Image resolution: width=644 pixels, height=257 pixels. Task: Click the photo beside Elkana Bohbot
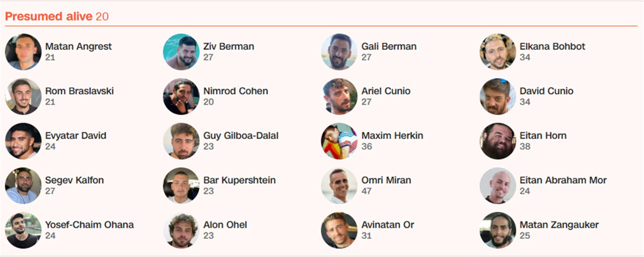coord(497,52)
